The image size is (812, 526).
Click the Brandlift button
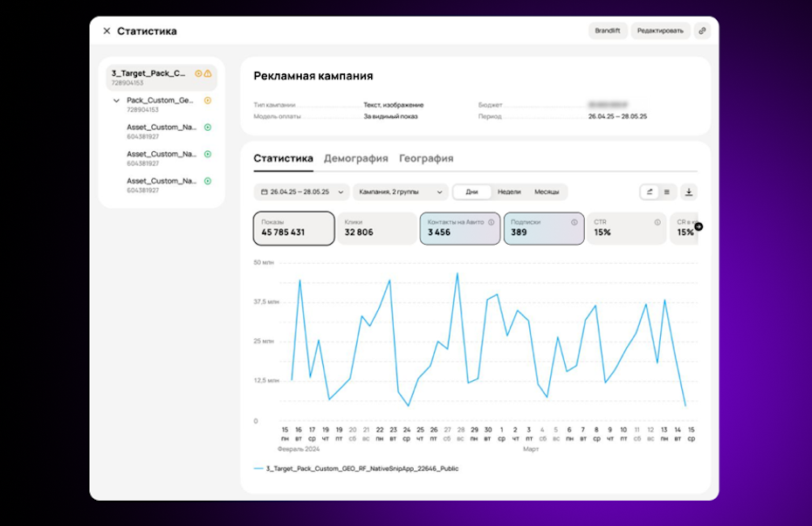(x=608, y=31)
